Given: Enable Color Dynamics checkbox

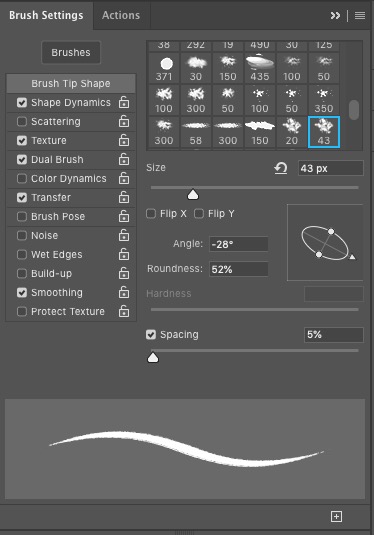Looking at the screenshot, I should pyautogui.click(x=22, y=178).
